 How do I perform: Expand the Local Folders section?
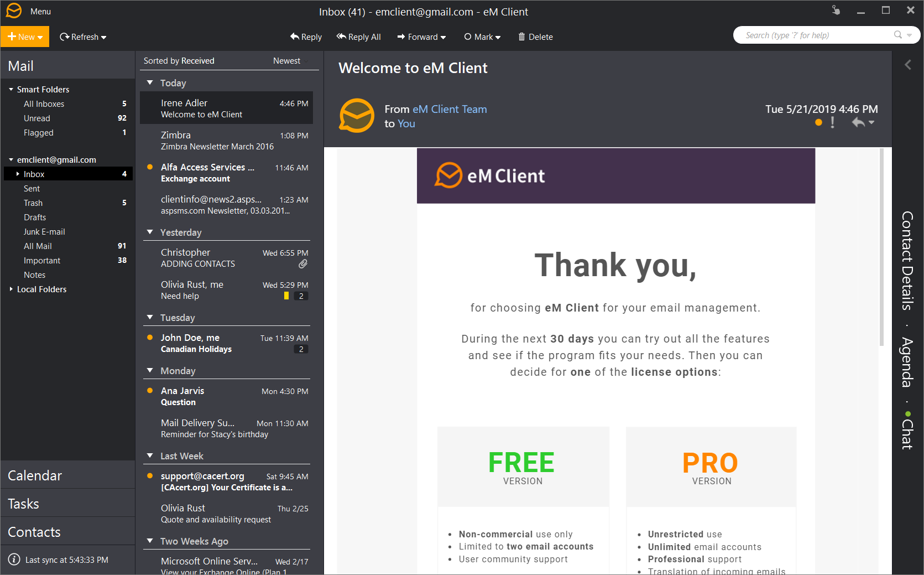[10, 289]
